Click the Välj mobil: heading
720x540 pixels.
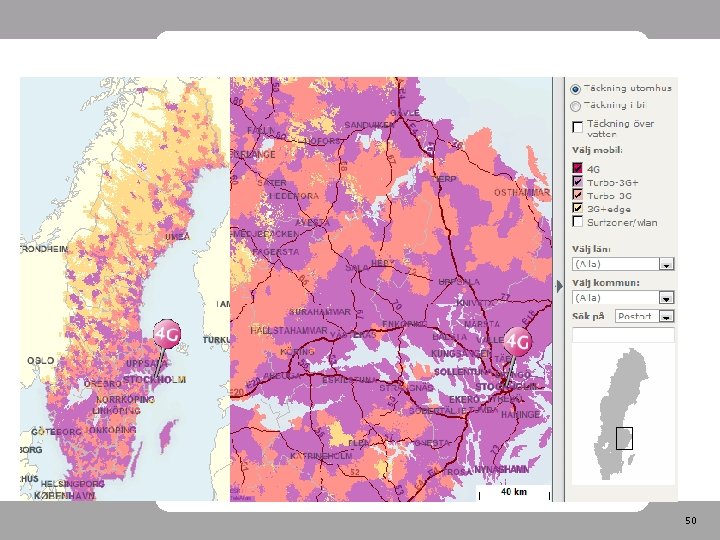(x=597, y=150)
